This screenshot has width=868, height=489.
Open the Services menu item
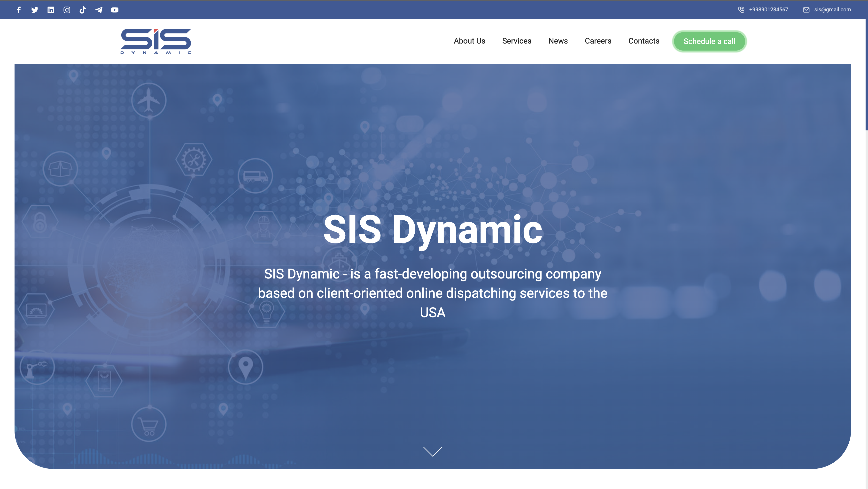pyautogui.click(x=517, y=41)
